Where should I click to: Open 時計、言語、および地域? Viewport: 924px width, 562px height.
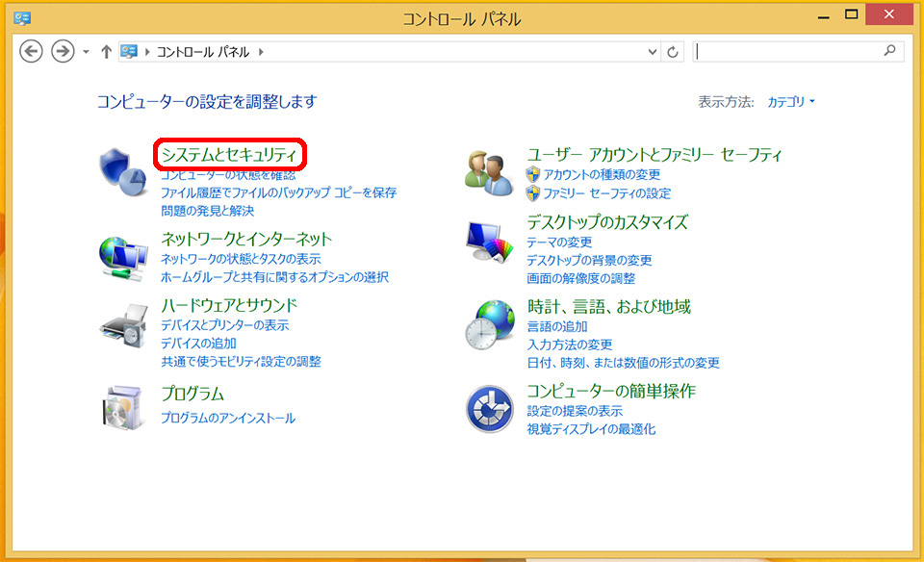pyautogui.click(x=608, y=307)
